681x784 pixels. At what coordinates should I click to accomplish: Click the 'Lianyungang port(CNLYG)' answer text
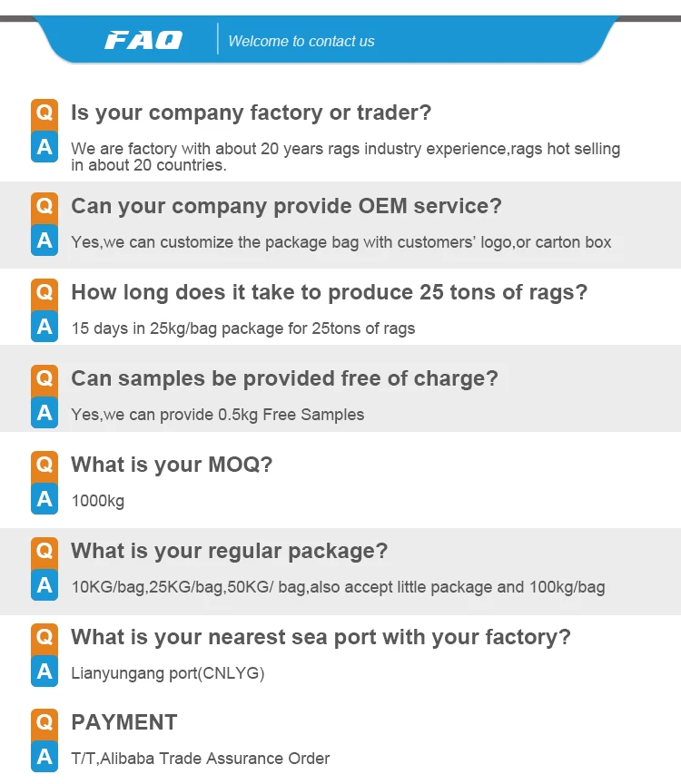coord(168,672)
